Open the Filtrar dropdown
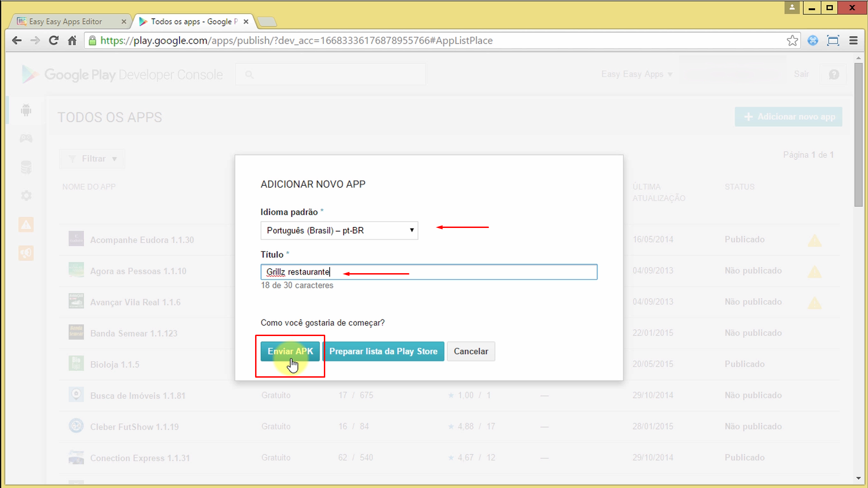The width and height of the screenshot is (868, 488). point(92,159)
